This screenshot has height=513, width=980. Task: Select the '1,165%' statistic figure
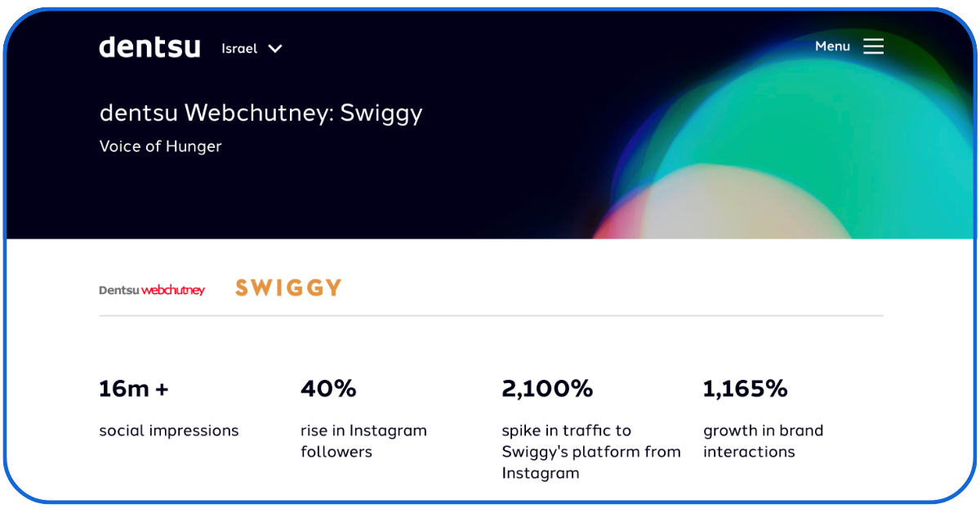click(x=745, y=389)
